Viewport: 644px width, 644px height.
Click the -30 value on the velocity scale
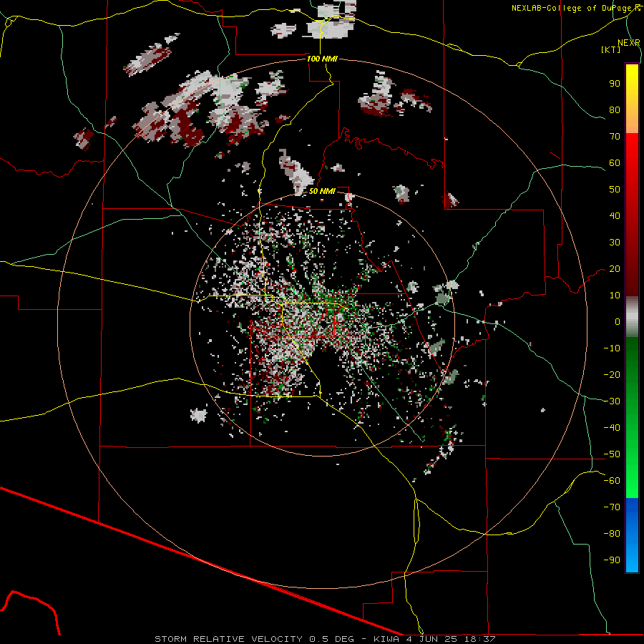click(612, 401)
